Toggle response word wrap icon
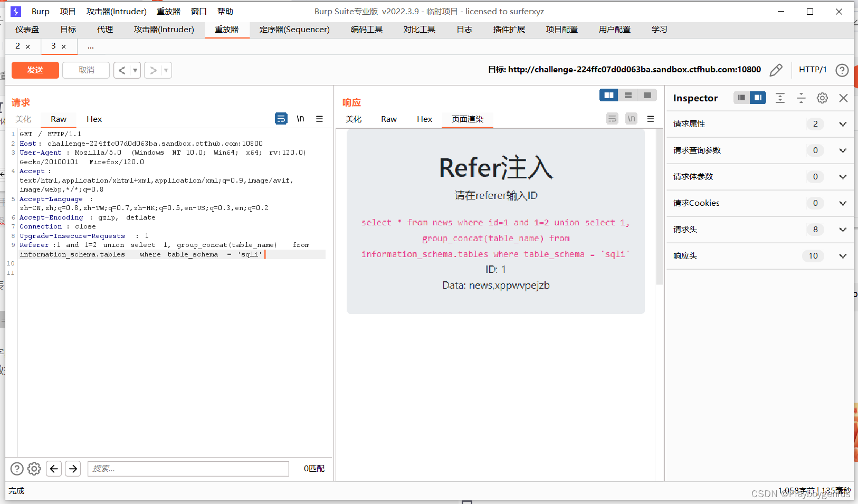The width and height of the screenshot is (858, 504). [x=612, y=119]
